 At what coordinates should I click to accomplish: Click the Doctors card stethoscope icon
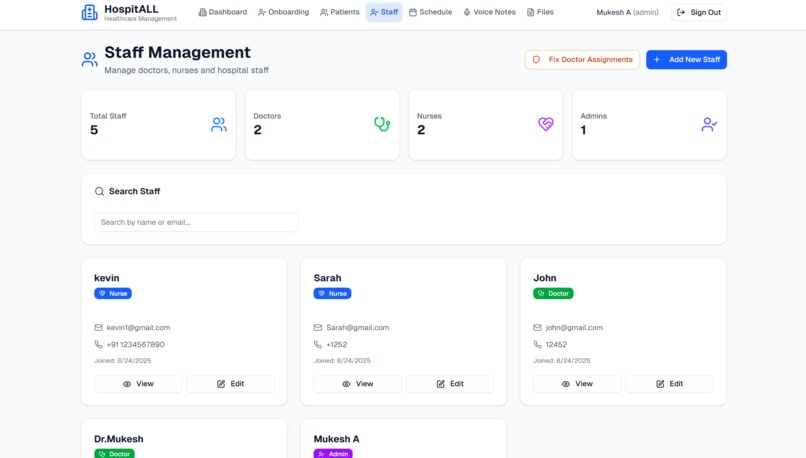382,124
